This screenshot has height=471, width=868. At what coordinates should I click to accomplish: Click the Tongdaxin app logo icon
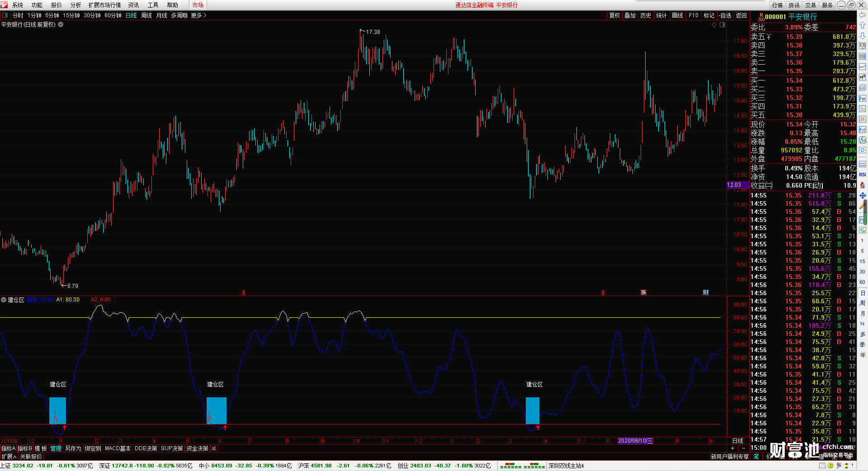pos(5,5)
